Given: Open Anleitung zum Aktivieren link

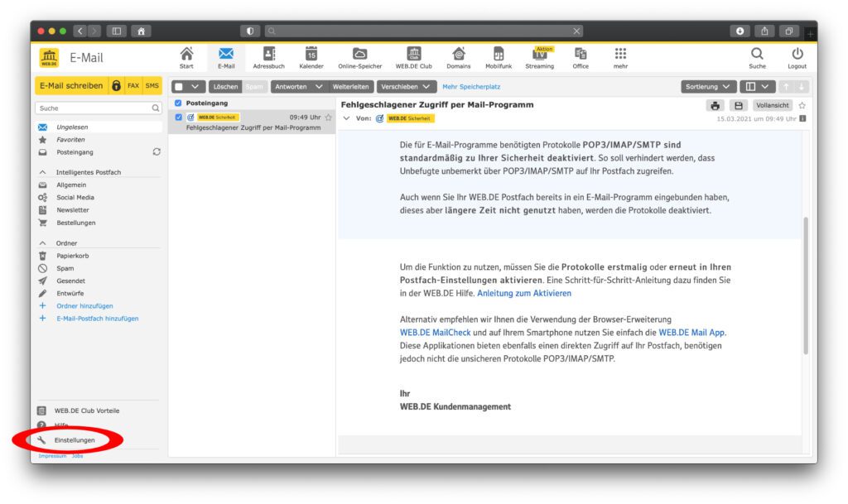Looking at the screenshot, I should 524,293.
